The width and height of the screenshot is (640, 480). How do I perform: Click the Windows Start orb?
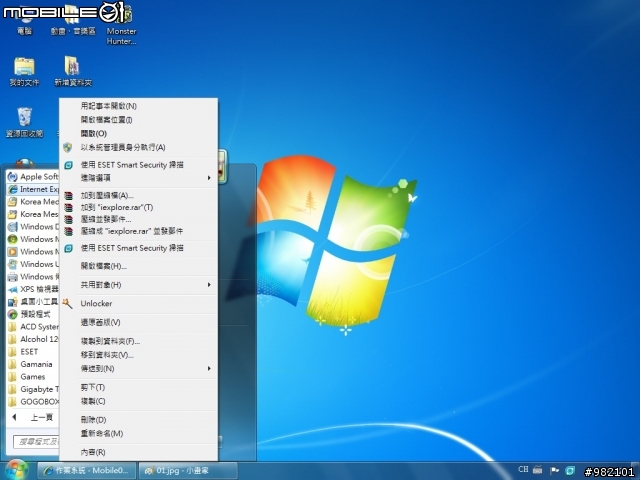16,470
